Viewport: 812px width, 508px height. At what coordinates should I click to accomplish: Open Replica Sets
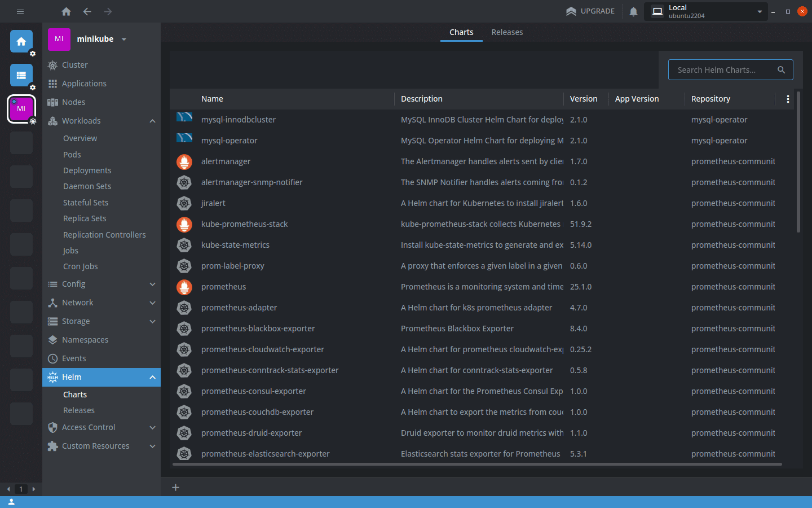pos(85,218)
